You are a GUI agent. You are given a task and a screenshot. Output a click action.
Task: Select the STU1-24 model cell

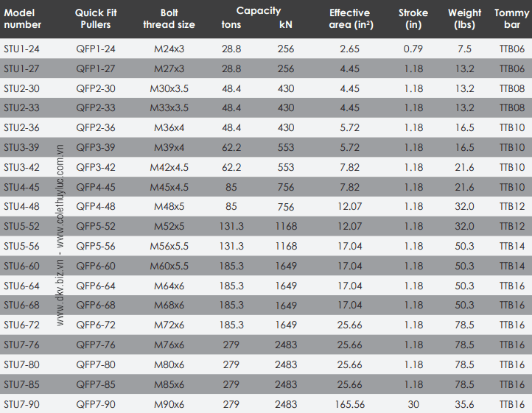[21, 49]
